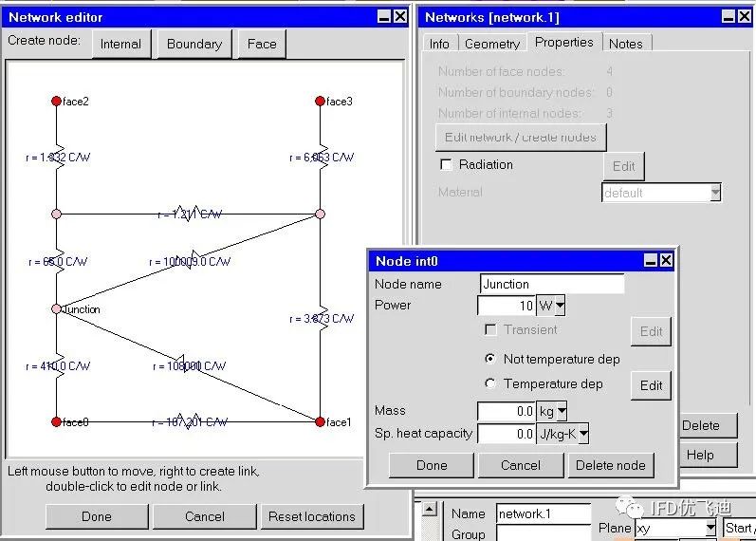Minimize the Networks [network.1] window
Viewport: 756px width, 541px height.
(x=728, y=17)
